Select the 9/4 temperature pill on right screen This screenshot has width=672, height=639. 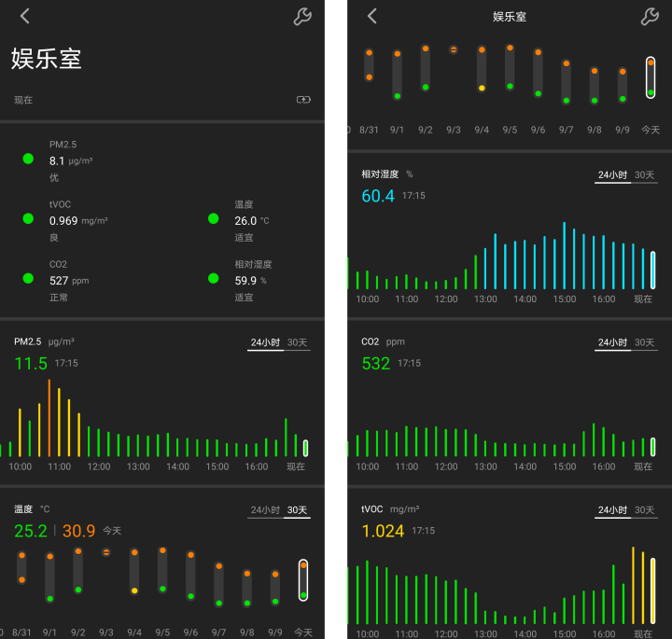[482, 69]
